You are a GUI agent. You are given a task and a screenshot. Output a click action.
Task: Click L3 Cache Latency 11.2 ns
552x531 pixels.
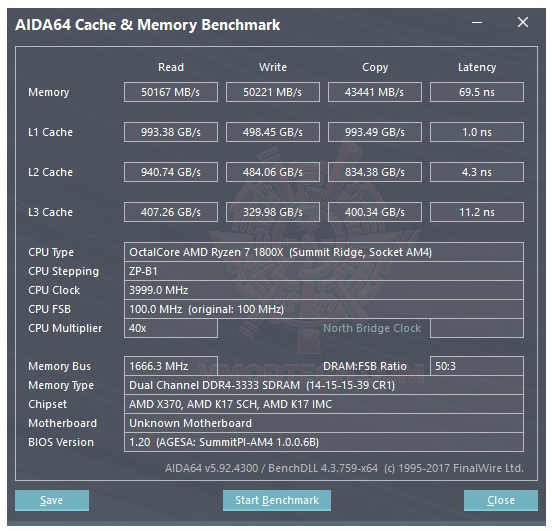pyautogui.click(x=477, y=212)
